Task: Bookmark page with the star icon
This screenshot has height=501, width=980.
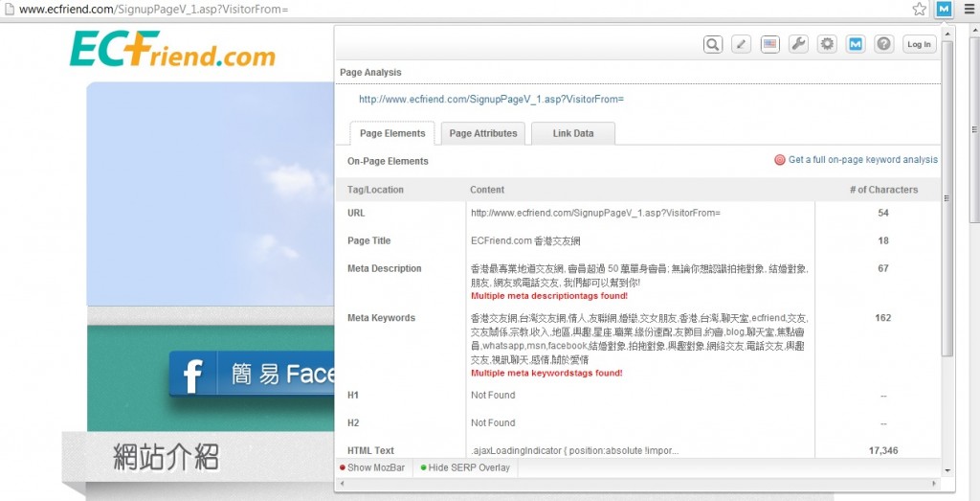Action: (919, 9)
